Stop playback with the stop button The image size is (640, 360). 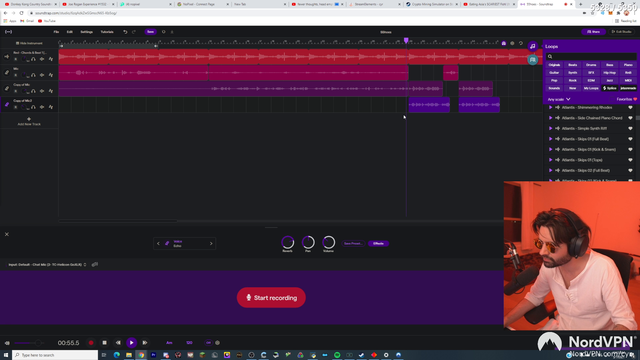(x=104, y=343)
